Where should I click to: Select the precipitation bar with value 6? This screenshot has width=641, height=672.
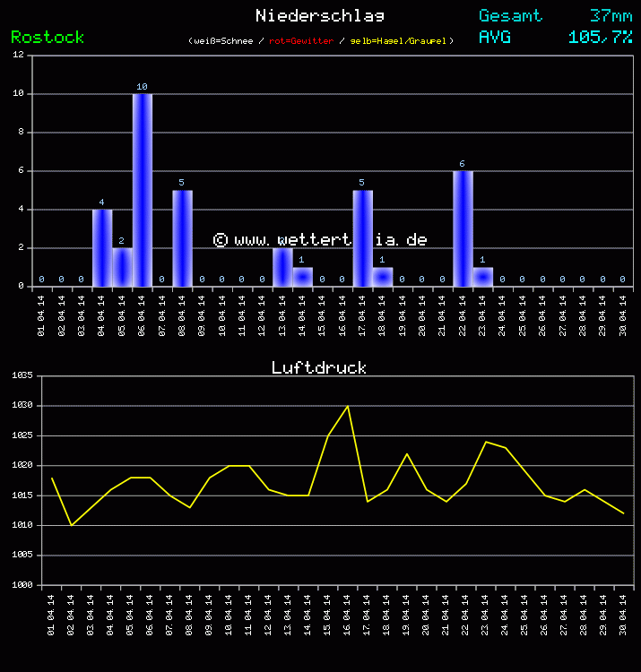[463, 228]
